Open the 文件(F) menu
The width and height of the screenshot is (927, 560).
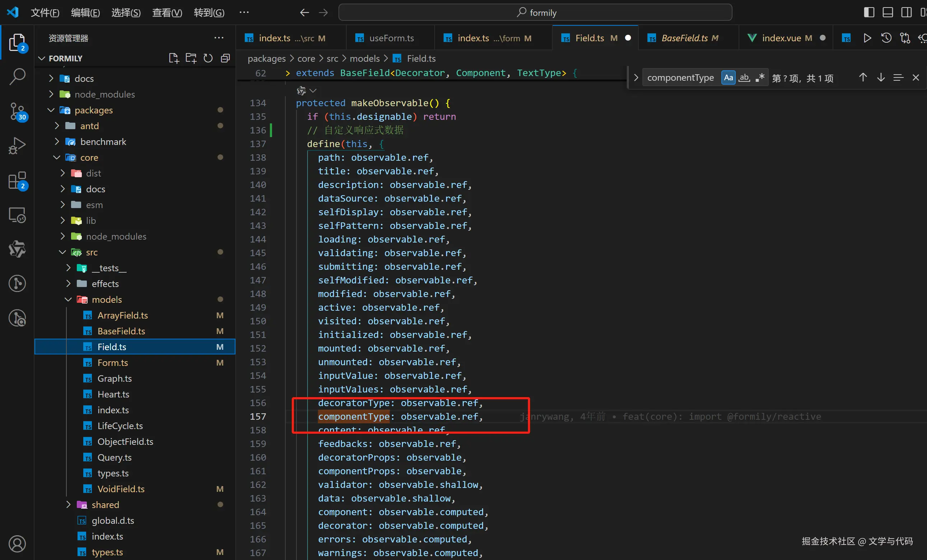(45, 13)
